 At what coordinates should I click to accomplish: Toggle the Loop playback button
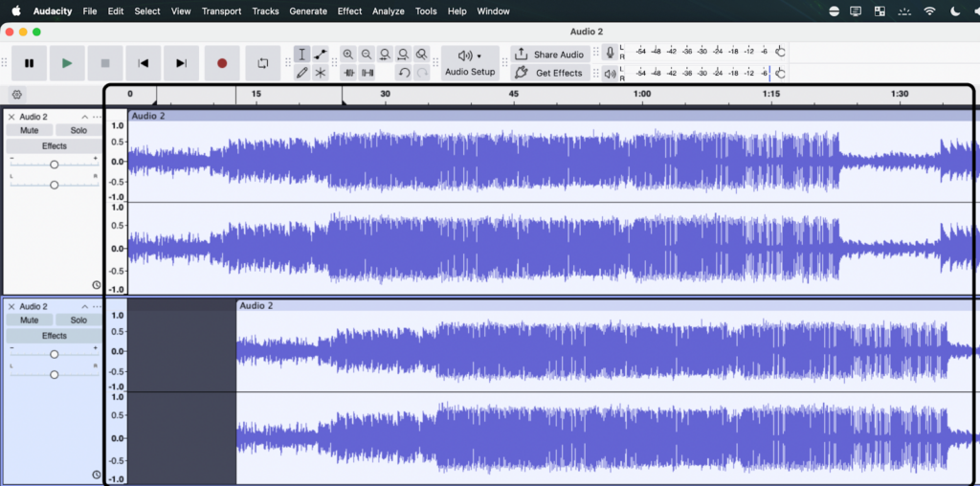(x=262, y=63)
